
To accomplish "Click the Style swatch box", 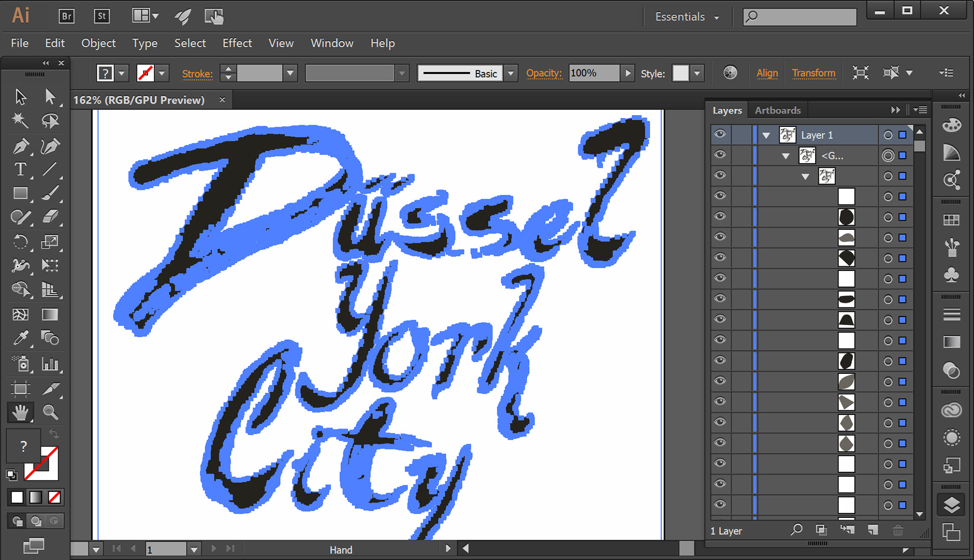I will (681, 73).
